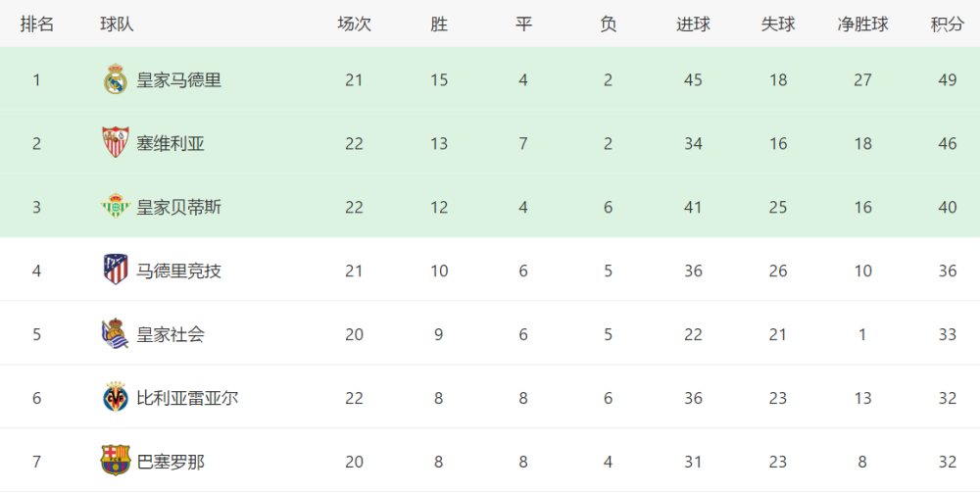This screenshot has width=980, height=493.
Task: Click the 进球 column header
Action: click(693, 25)
